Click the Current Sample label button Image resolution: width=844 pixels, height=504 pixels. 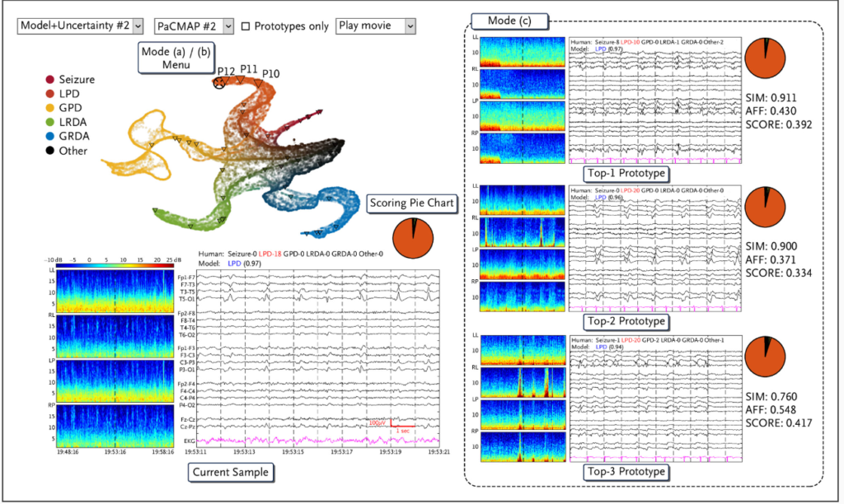[231, 473]
